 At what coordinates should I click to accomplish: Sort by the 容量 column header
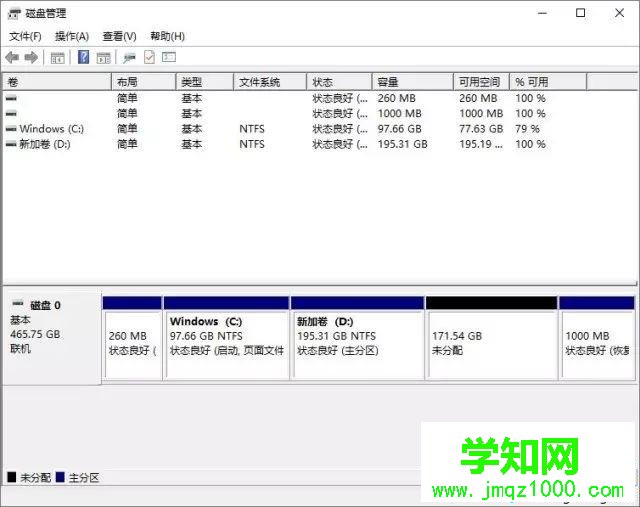[x=413, y=82]
